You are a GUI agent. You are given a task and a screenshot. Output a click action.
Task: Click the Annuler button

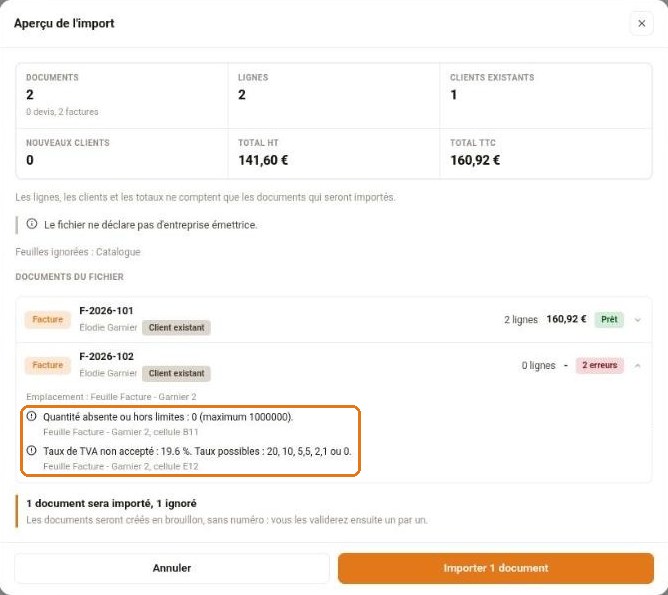(172, 568)
